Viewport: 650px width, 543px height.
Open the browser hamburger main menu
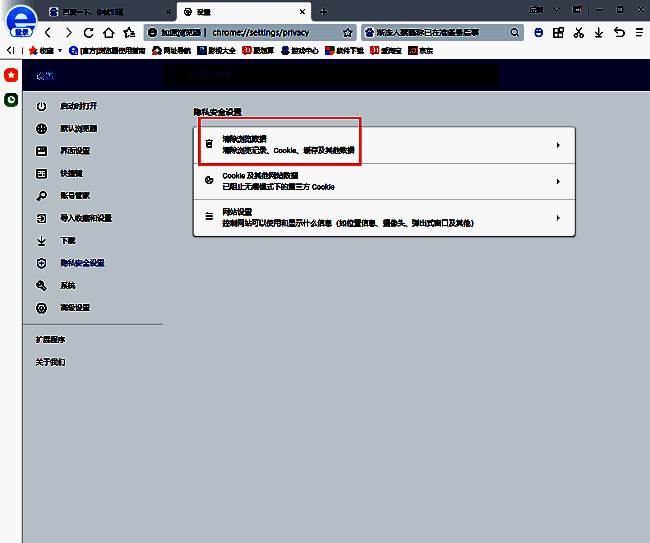638,32
